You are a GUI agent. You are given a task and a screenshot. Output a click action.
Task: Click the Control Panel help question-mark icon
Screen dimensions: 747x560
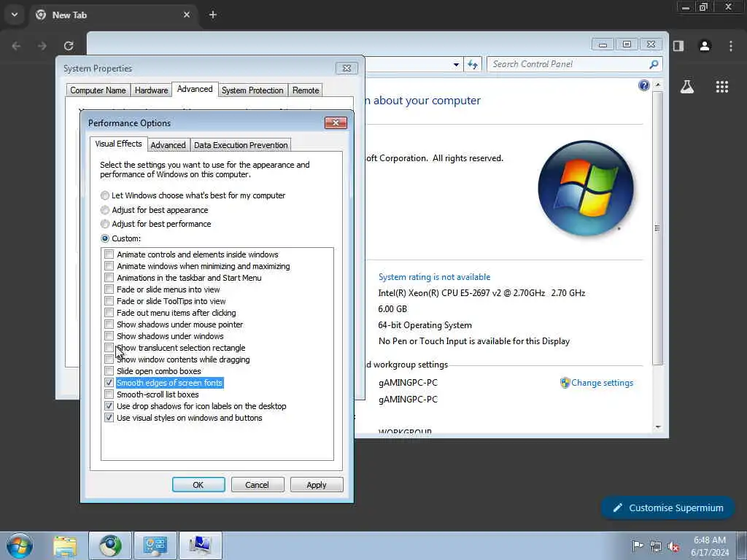[x=643, y=85]
